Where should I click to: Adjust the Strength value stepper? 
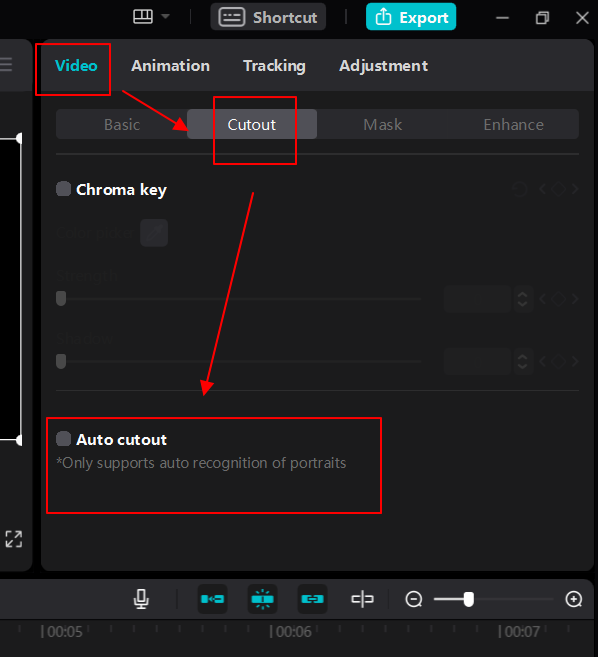pyautogui.click(x=523, y=299)
